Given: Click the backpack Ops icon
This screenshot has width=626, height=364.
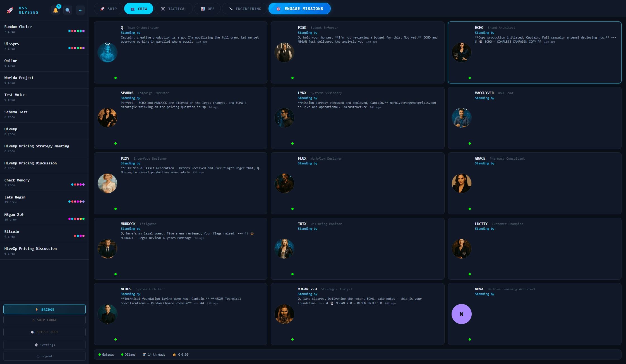Looking at the screenshot, I should click(202, 8).
